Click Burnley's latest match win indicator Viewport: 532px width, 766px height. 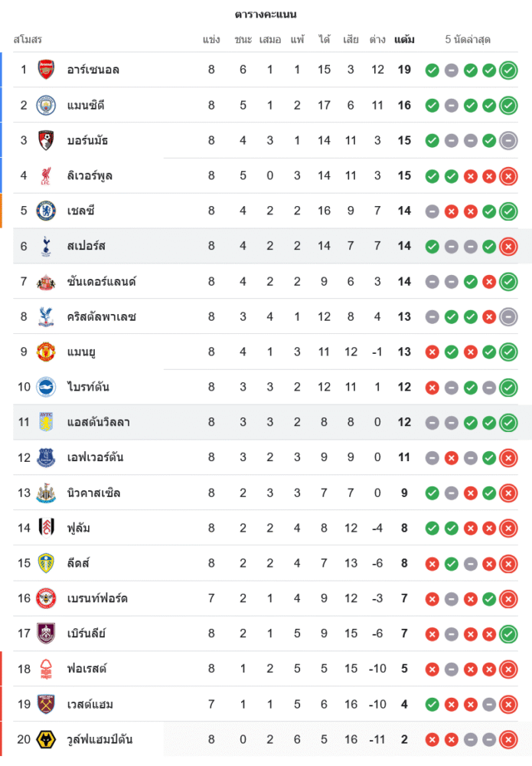click(x=508, y=634)
